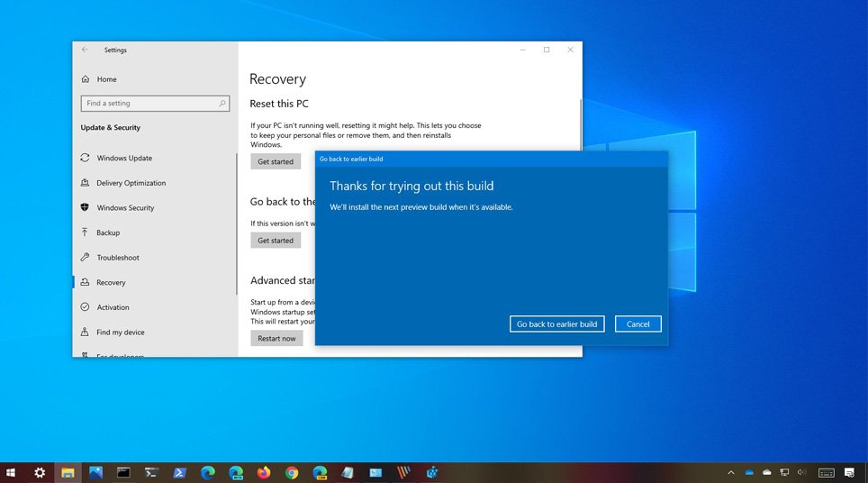The width and height of the screenshot is (868, 483).
Task: Click the Go back to earlier build button
Action: click(x=556, y=324)
